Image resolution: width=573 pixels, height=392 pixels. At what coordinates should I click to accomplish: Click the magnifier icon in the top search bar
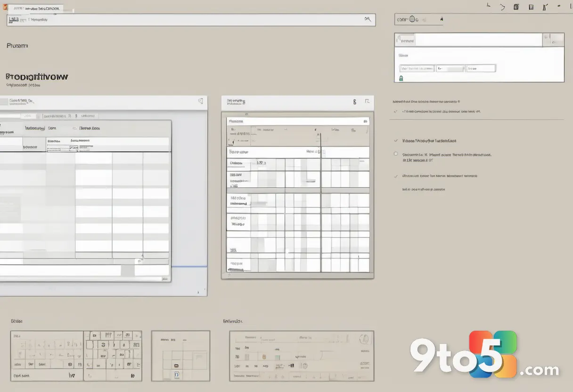coord(368,19)
